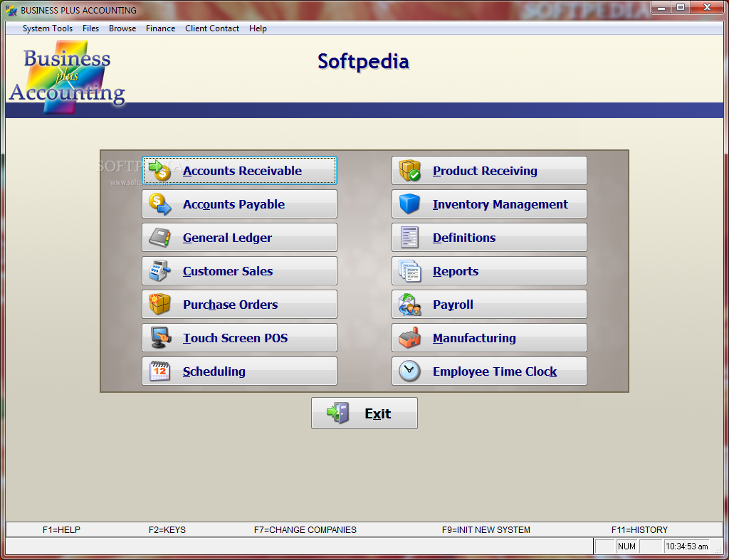729x560 pixels.
Task: Click the Scheduling calendar icon
Action: (x=159, y=371)
